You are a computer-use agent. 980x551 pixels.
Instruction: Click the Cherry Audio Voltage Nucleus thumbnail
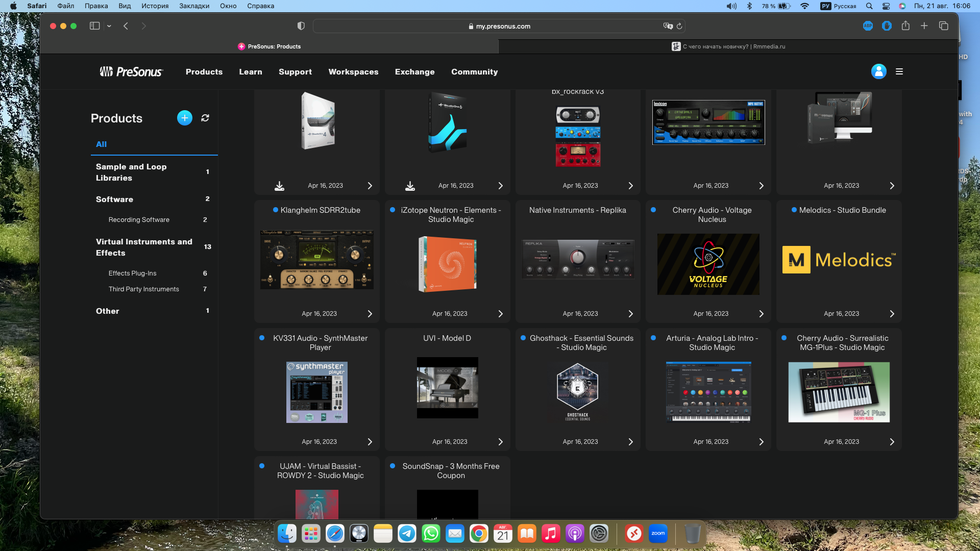tap(708, 264)
